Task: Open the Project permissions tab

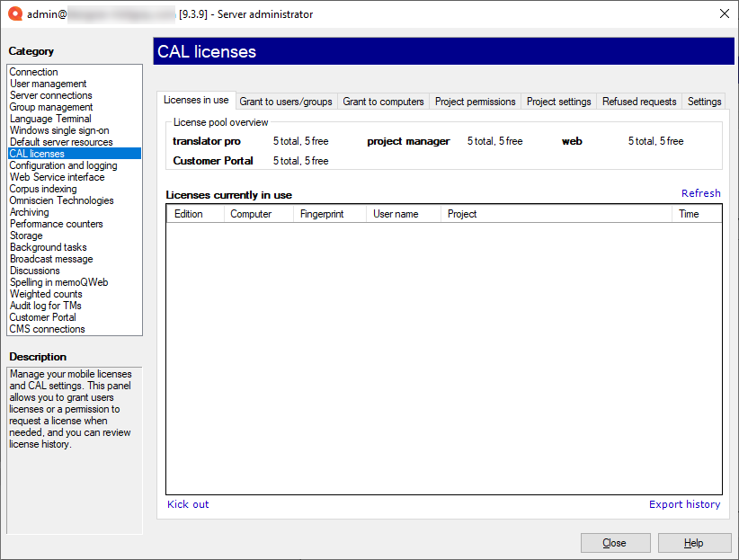Action: point(475,101)
